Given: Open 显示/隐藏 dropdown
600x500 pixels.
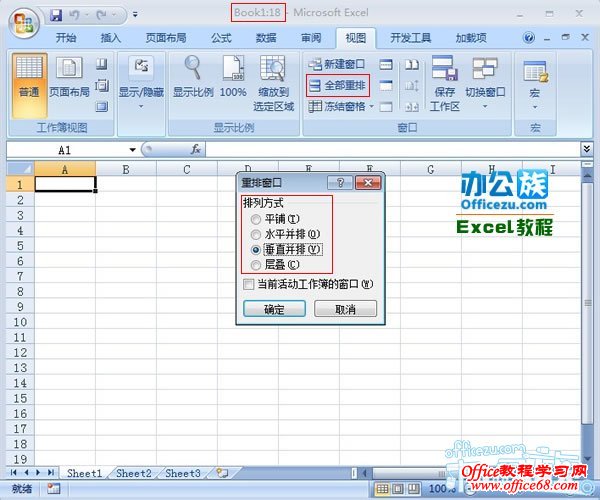Looking at the screenshot, I should (141, 82).
